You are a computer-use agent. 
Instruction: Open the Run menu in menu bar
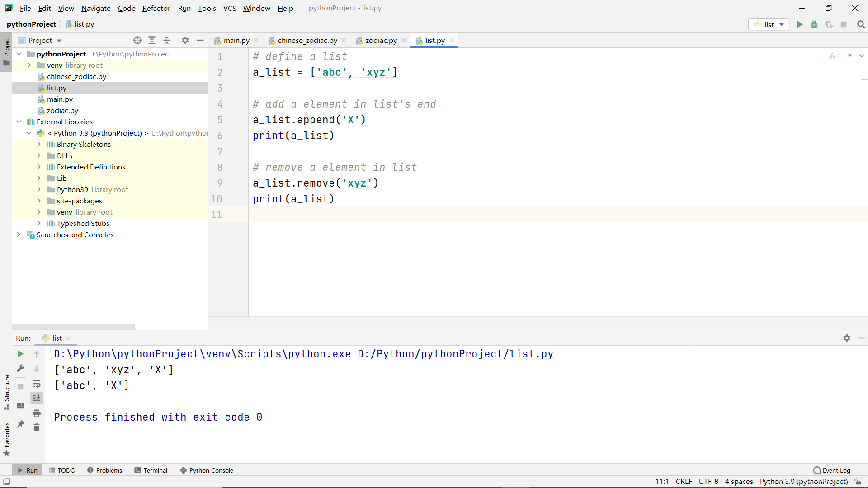[x=184, y=8]
